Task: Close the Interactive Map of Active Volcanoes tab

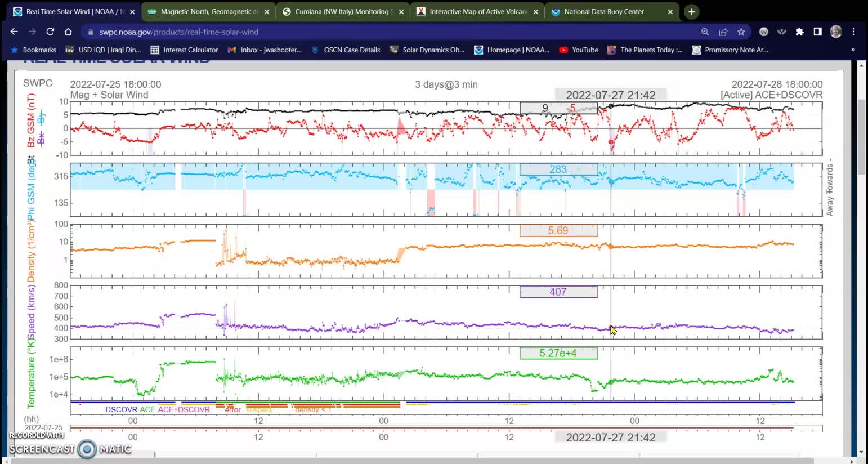Action: [x=536, y=12]
